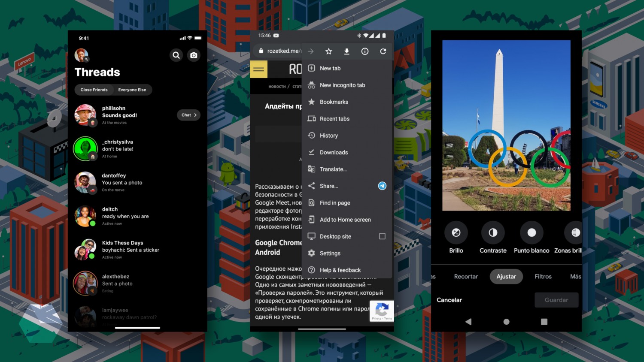Open the phillsohn conversation avatar
Screen dimensions: 644x362
85,115
